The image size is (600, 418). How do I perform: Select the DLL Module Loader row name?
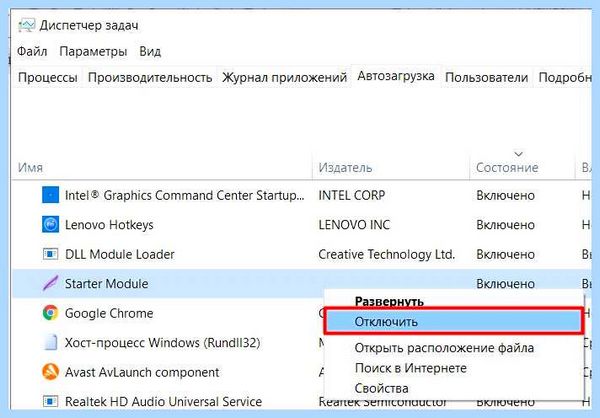[119, 254]
